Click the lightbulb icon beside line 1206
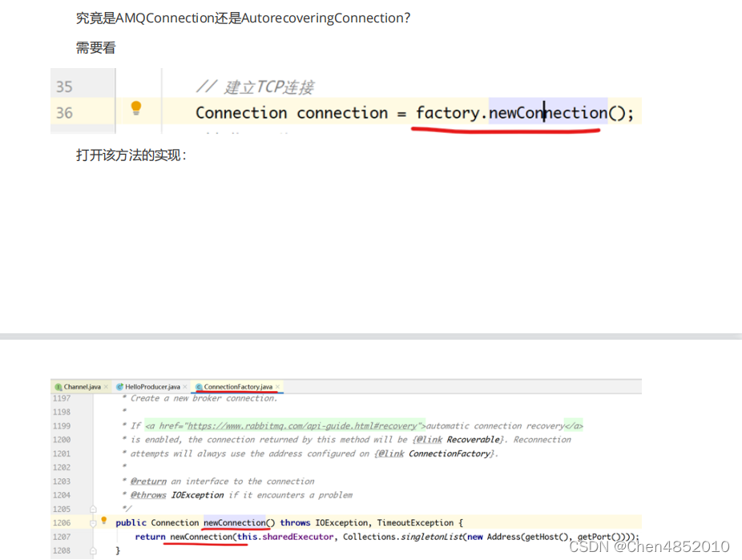This screenshot has width=742, height=560. tap(104, 521)
